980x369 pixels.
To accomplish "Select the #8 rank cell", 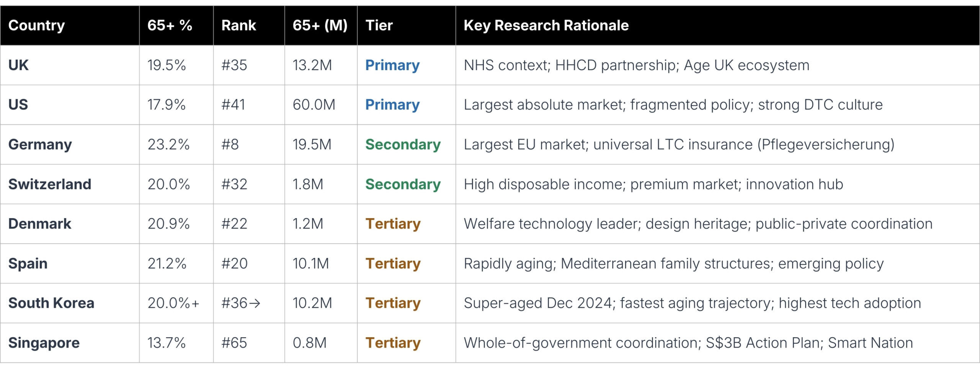I will click(230, 144).
